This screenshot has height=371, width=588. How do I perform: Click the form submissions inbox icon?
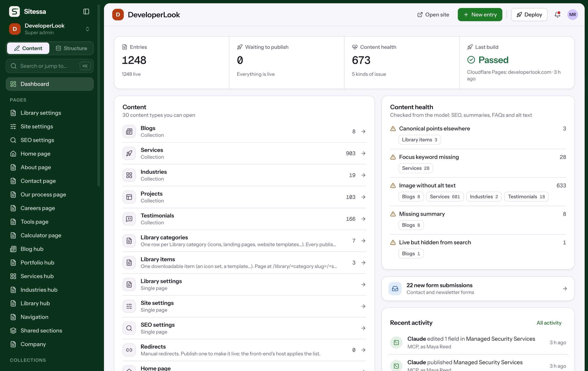(x=395, y=288)
